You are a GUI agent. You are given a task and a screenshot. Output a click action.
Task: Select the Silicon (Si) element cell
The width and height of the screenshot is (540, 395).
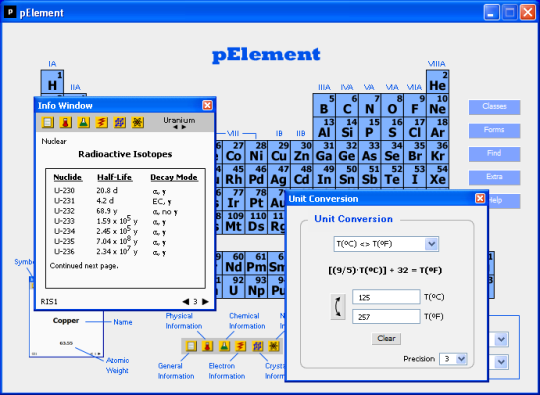347,128
